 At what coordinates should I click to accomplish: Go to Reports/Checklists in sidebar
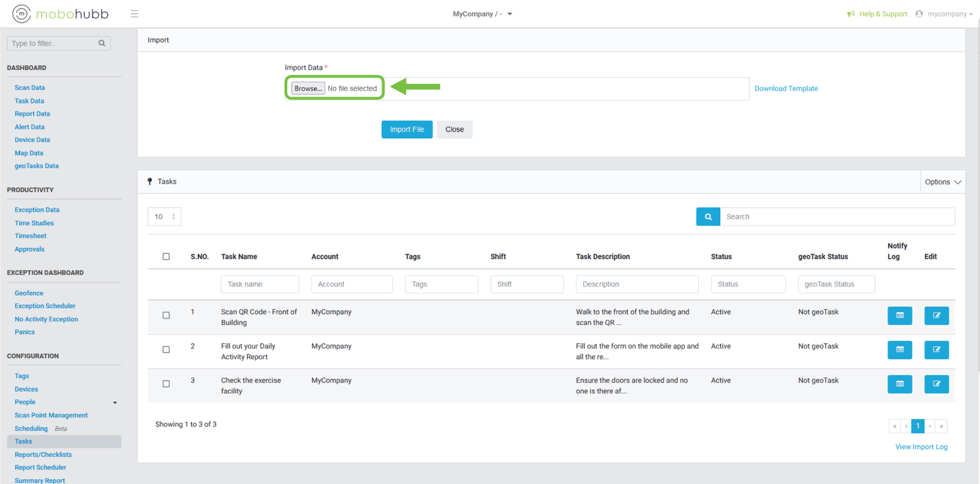pos(43,455)
